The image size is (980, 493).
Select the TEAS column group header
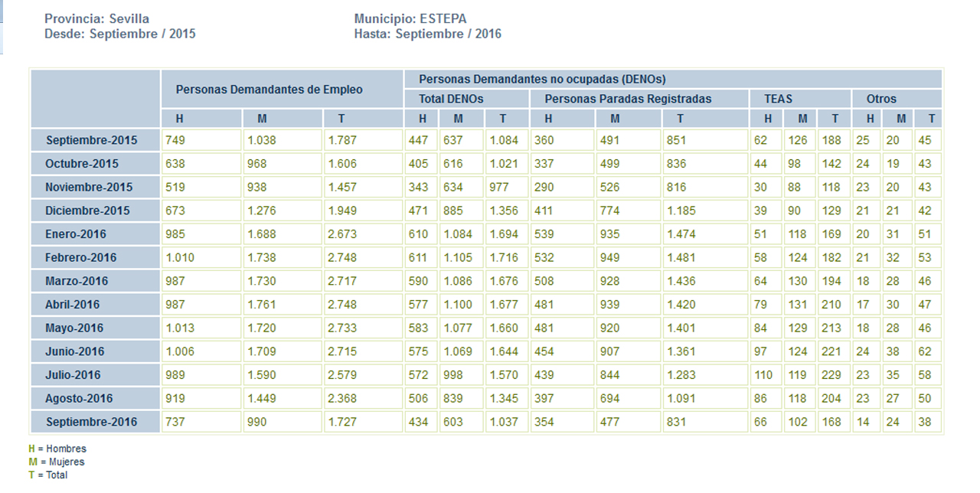point(778,99)
